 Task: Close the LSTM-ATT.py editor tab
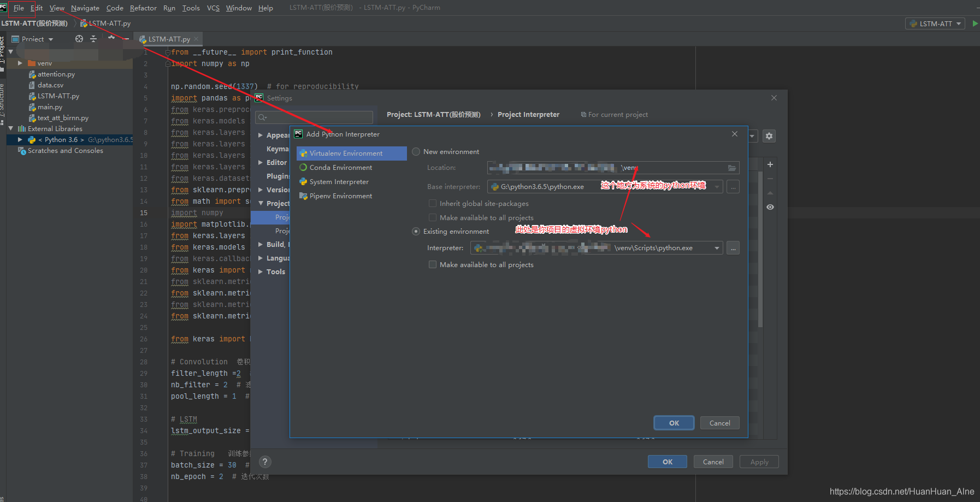tap(196, 39)
